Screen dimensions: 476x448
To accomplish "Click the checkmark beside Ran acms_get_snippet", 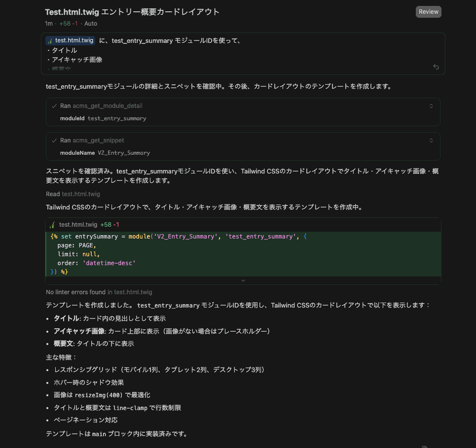I will [54, 140].
